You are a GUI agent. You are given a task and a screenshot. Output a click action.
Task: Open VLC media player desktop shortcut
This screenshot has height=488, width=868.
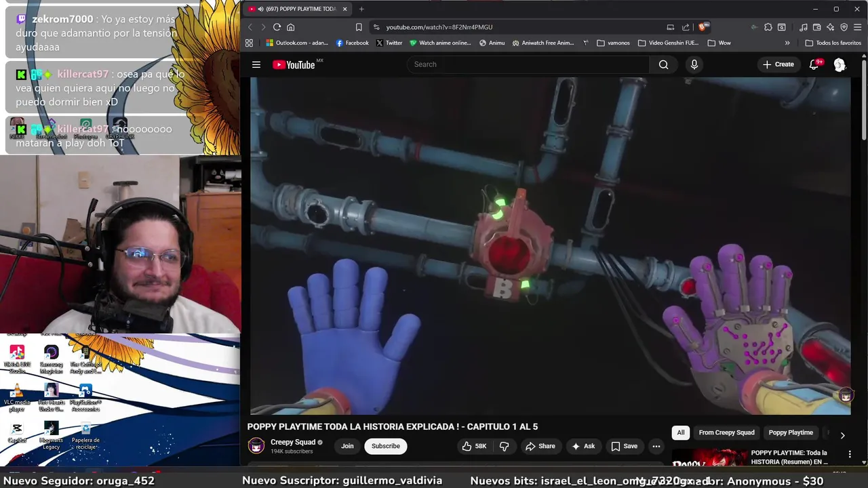[x=17, y=397]
